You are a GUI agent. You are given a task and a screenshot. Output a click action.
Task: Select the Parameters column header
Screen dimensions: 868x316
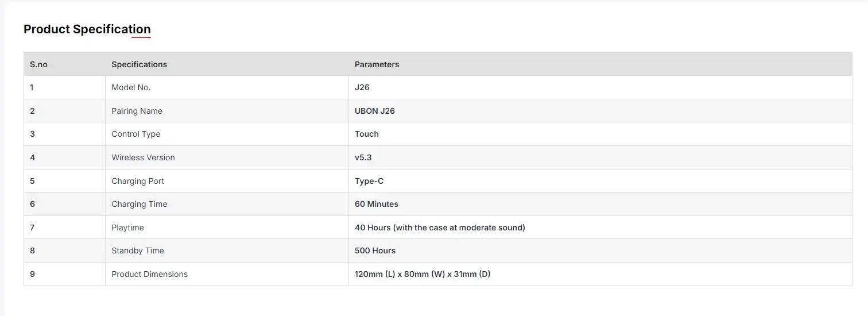coord(377,64)
